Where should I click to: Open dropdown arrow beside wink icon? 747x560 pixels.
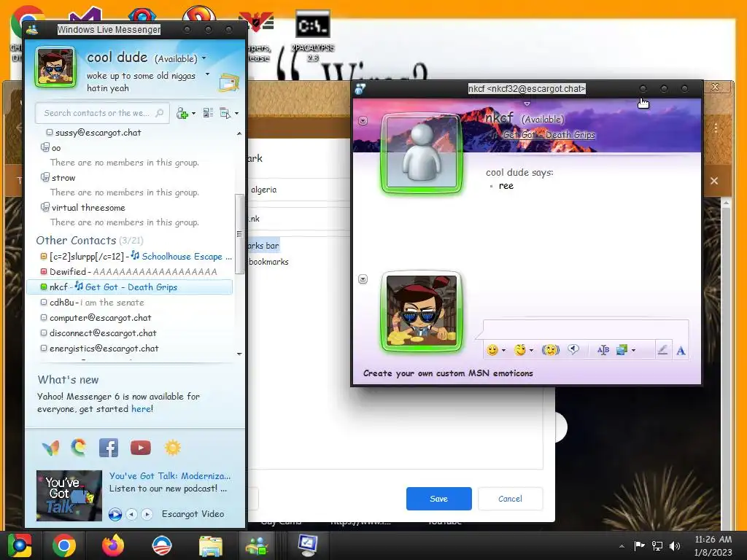(531, 351)
